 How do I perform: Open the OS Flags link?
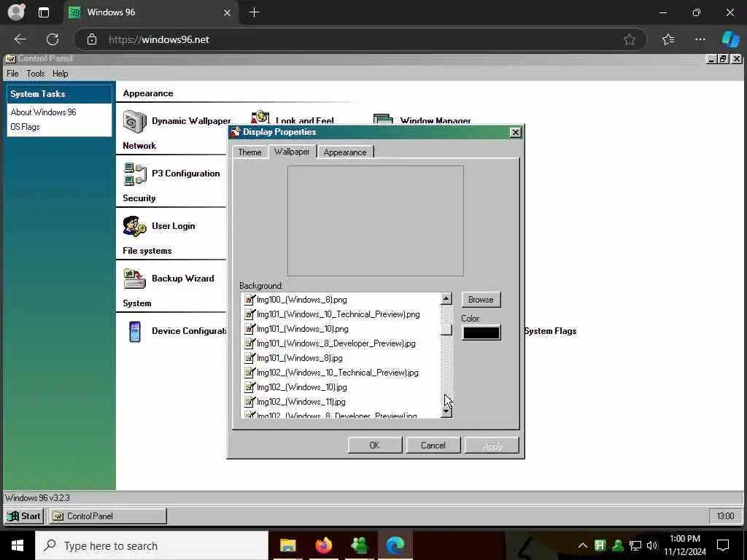[26, 127]
